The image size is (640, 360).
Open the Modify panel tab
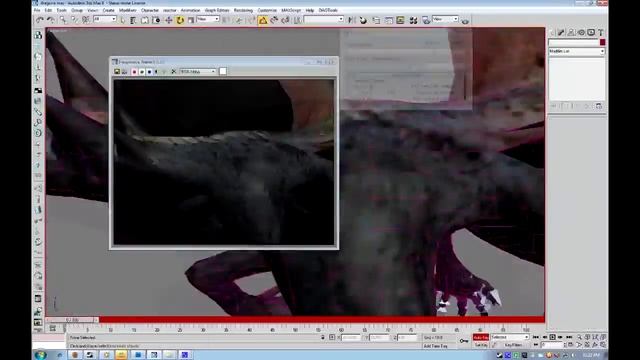561,32
